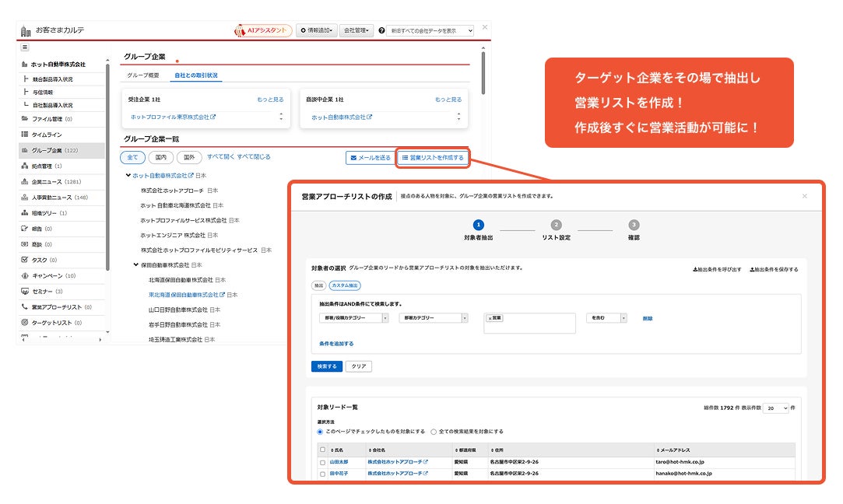
Task: Switch to 抽出 mode pill
Action: coord(319,285)
